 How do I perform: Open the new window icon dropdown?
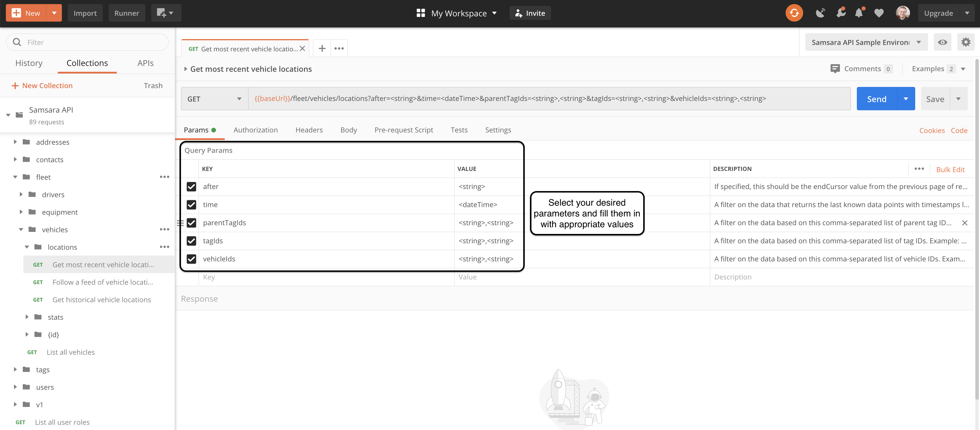(165, 13)
